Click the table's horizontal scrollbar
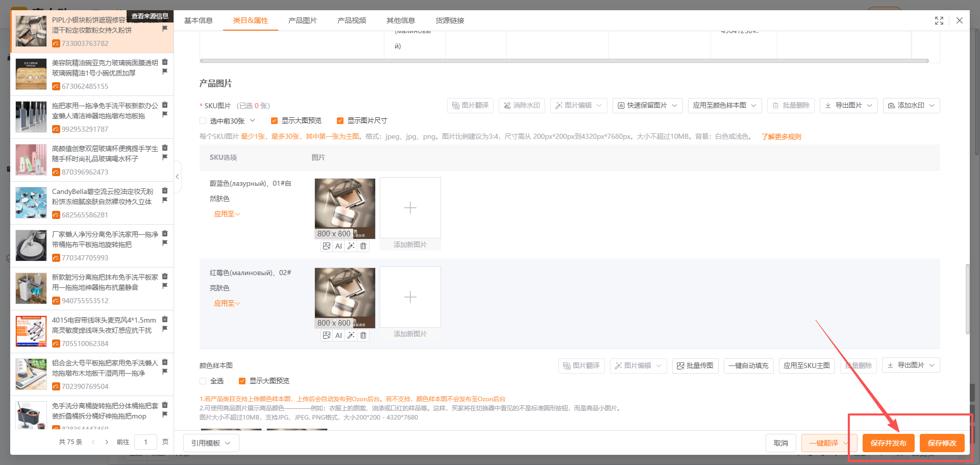Image resolution: width=980 pixels, height=465 pixels. point(564,61)
